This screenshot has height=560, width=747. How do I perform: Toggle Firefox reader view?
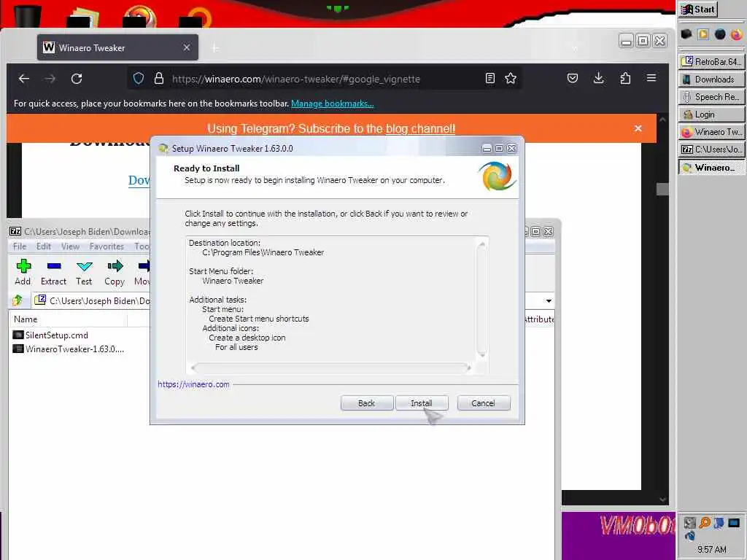(489, 79)
